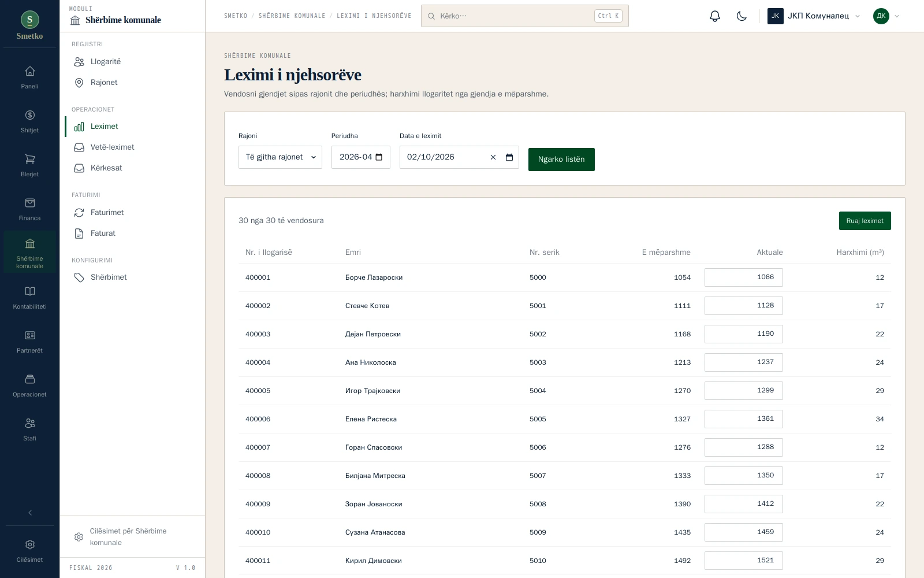
Task: Save readings with Ruaj leximet
Action: 865,221
